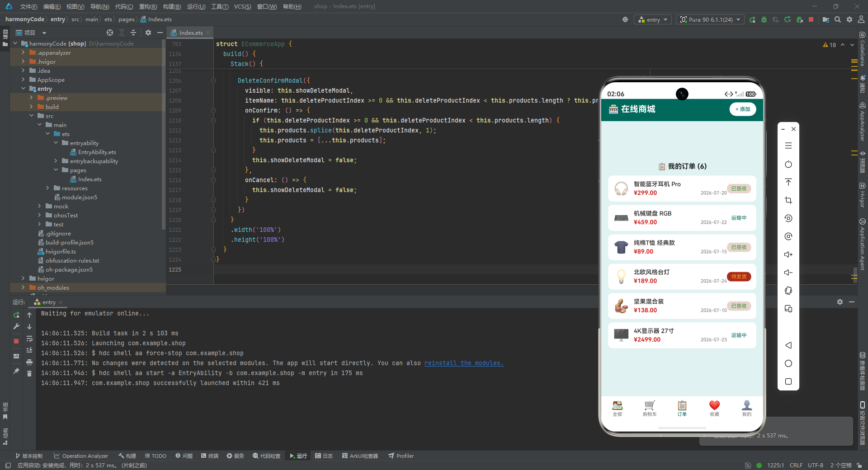Image resolution: width=868 pixels, height=470 pixels.
Task: Open Search Everywhere magnifier
Action: [x=838, y=20]
